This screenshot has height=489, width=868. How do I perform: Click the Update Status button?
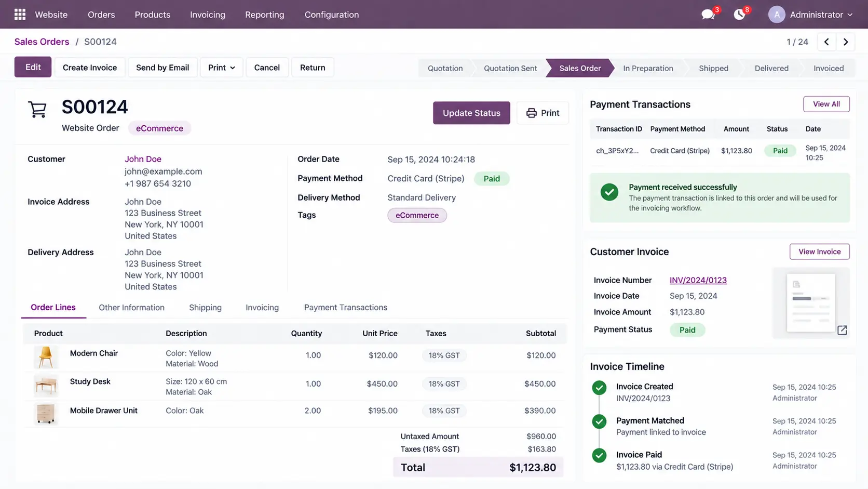pyautogui.click(x=471, y=113)
